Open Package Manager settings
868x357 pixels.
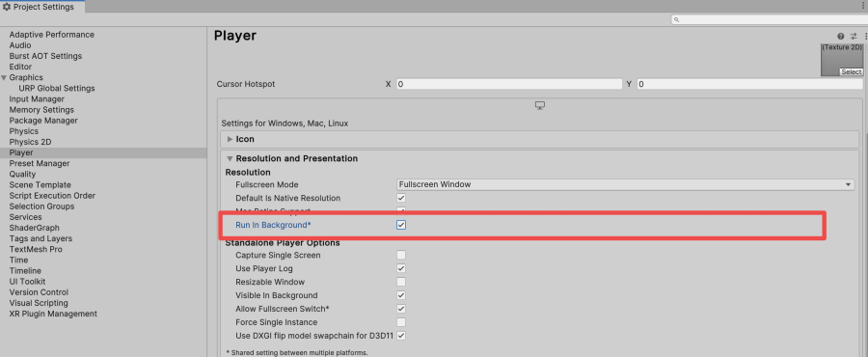pos(43,120)
